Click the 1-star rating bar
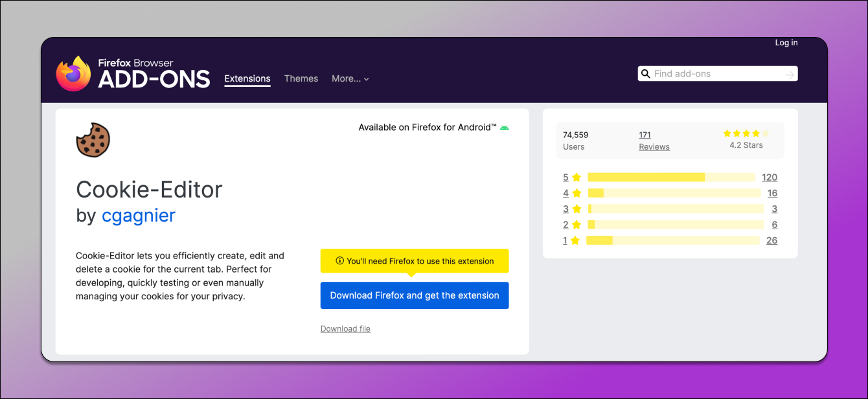 coord(672,240)
